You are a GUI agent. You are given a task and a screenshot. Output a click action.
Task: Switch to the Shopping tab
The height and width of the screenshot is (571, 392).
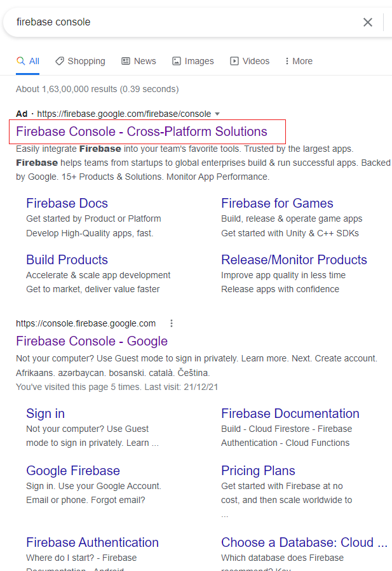[x=80, y=61]
